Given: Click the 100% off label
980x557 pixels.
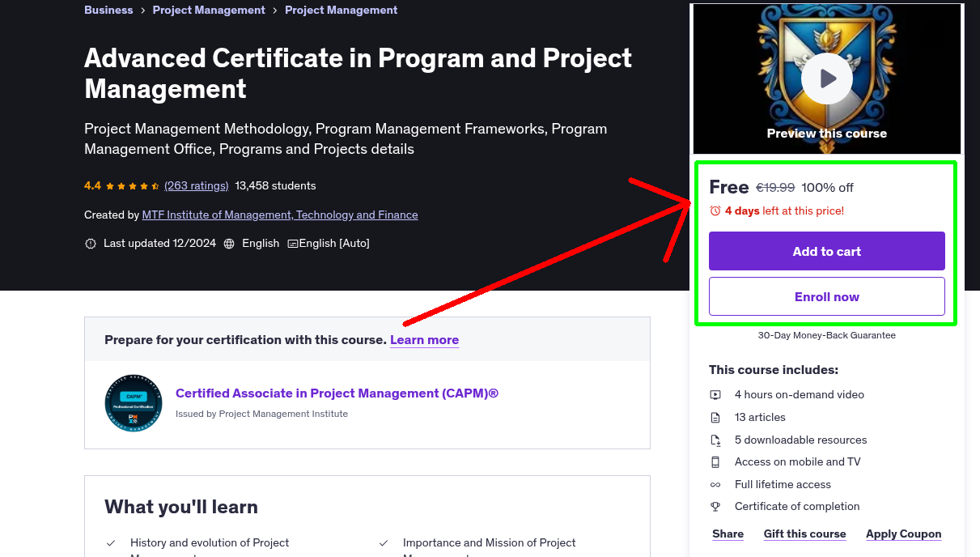Looking at the screenshot, I should (827, 188).
